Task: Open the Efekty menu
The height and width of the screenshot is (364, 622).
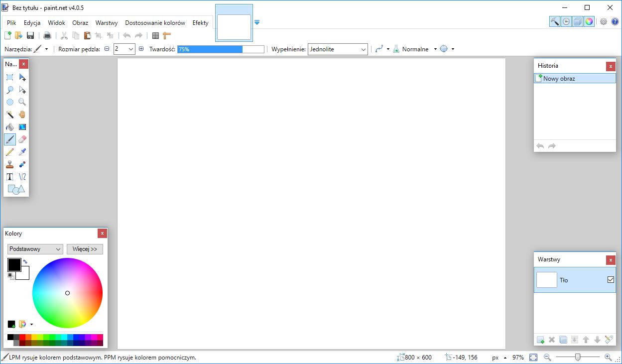Action: coord(201,23)
